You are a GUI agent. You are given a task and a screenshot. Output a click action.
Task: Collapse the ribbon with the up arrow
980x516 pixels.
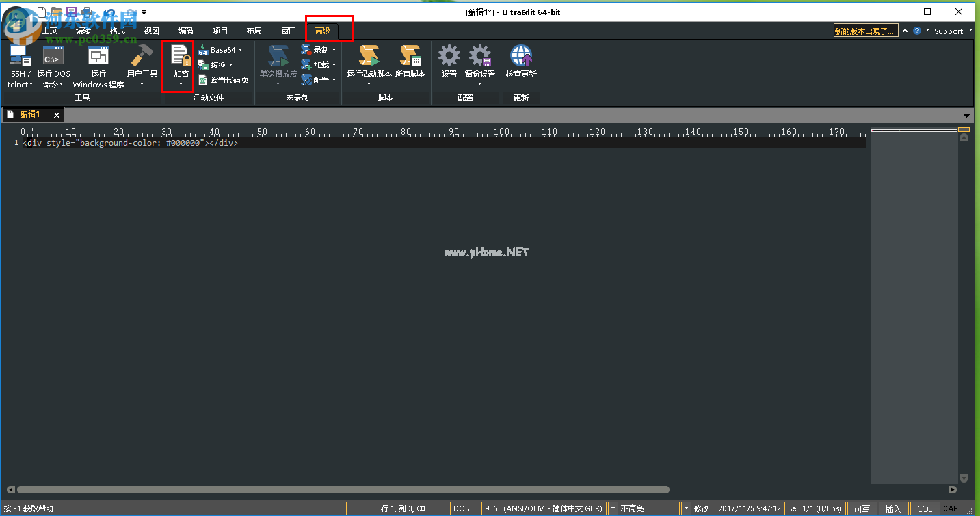pyautogui.click(x=905, y=31)
